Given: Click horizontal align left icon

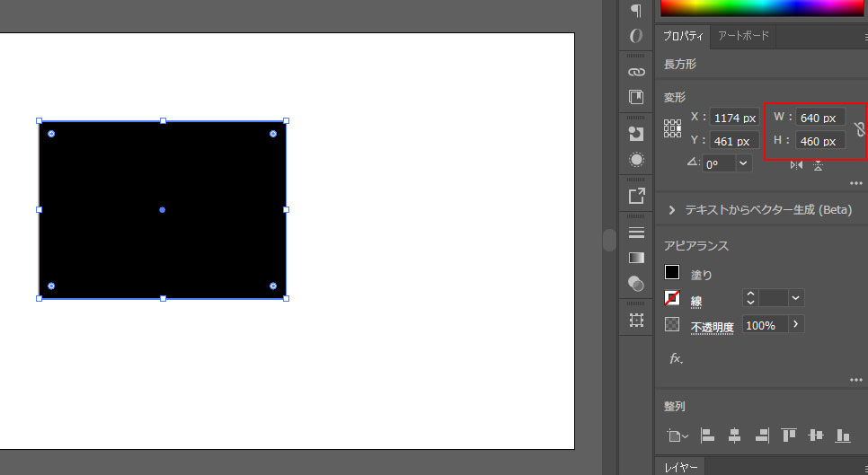Looking at the screenshot, I should [707, 435].
